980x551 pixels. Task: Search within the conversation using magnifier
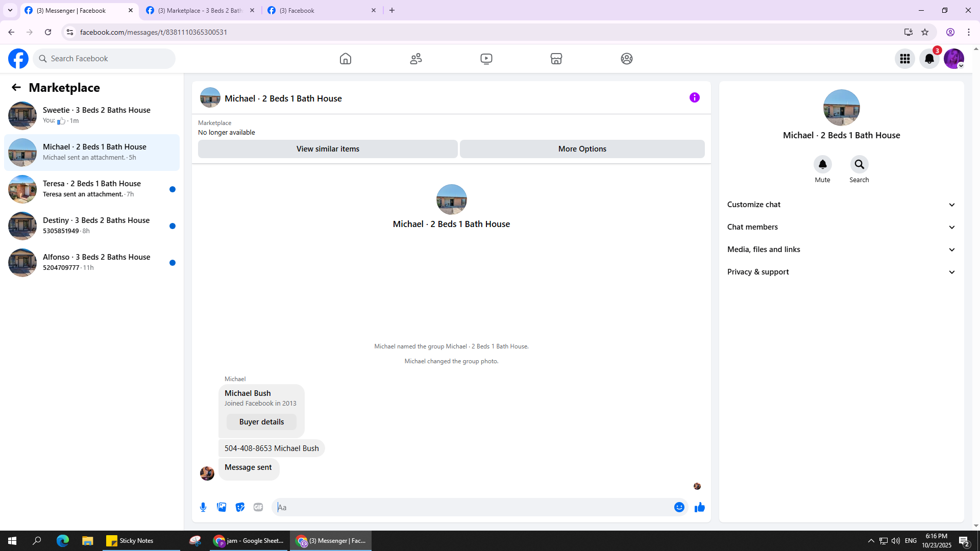pyautogui.click(x=859, y=164)
